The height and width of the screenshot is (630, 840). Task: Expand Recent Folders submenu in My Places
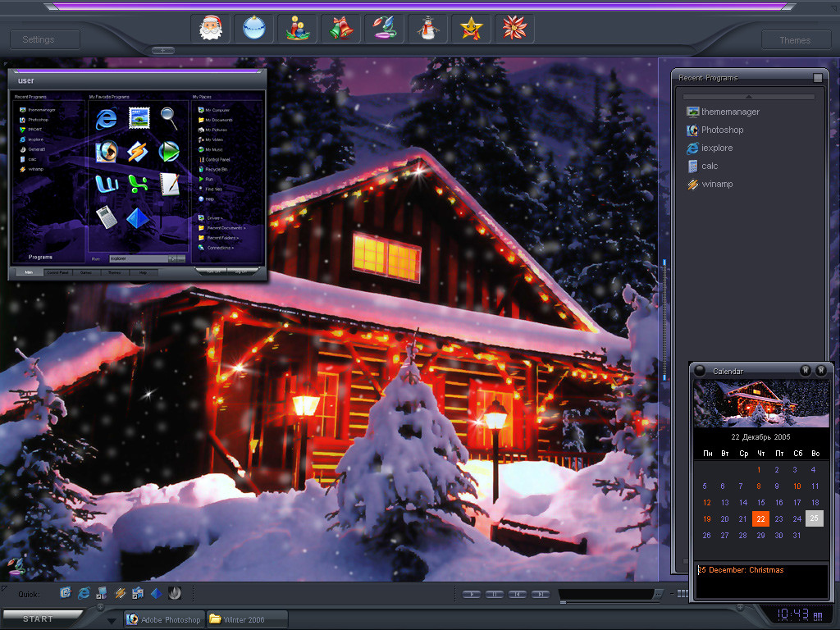click(218, 238)
